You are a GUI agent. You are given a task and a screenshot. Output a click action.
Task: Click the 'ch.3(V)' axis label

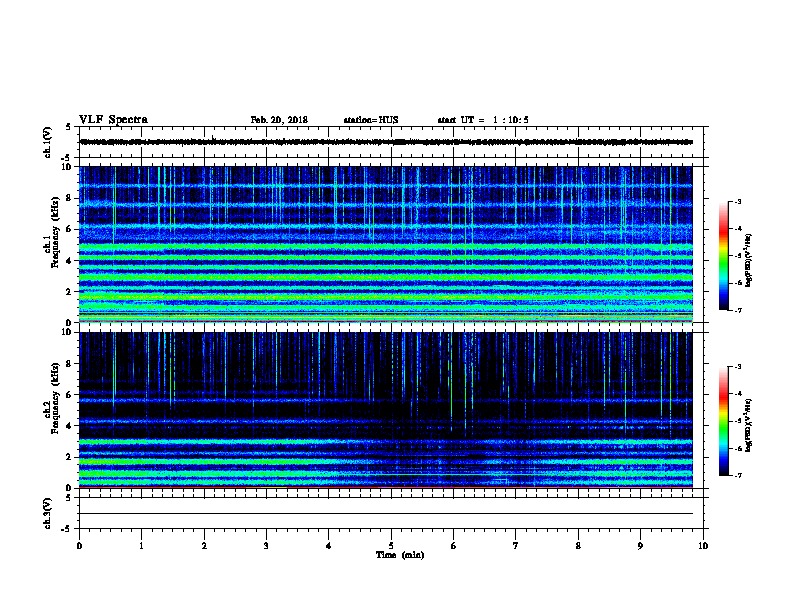(x=48, y=513)
